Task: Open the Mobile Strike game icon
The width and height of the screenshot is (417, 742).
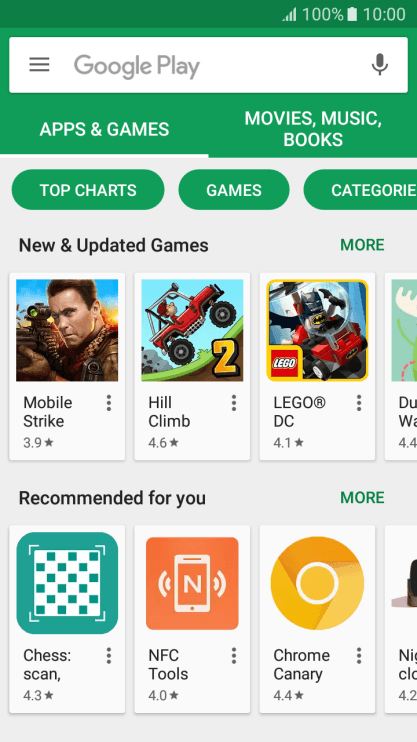Action: [67, 330]
